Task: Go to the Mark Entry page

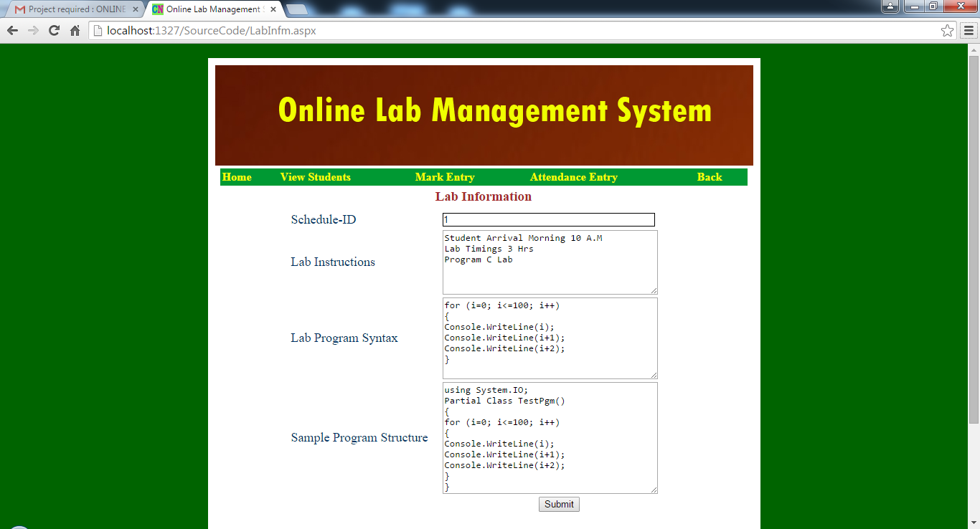Action: pyautogui.click(x=445, y=177)
